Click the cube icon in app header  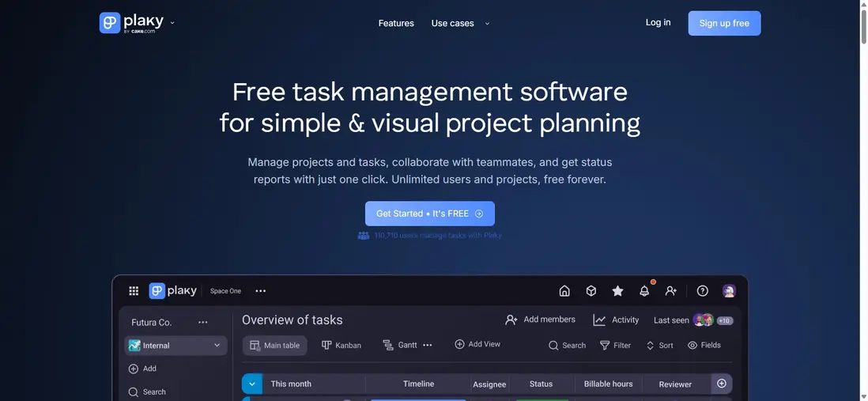click(x=591, y=291)
